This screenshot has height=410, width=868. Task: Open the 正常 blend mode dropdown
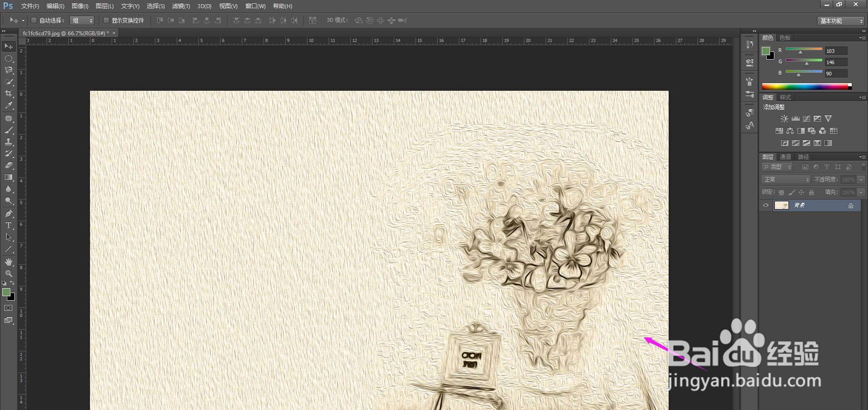click(x=786, y=180)
